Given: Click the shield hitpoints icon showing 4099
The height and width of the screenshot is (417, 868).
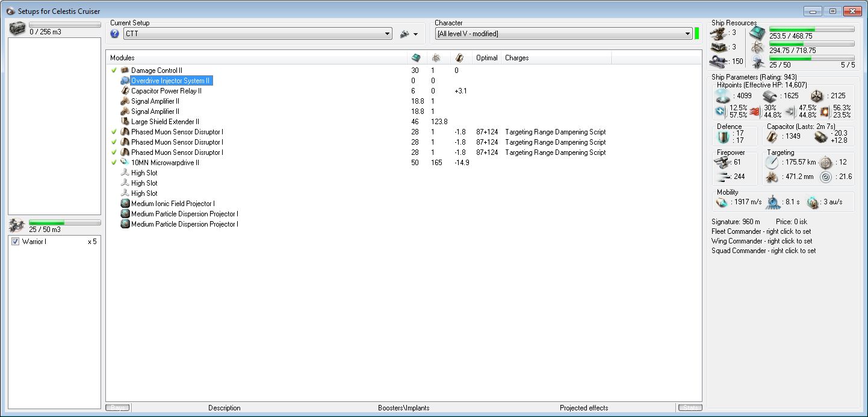Looking at the screenshot, I should [723, 96].
